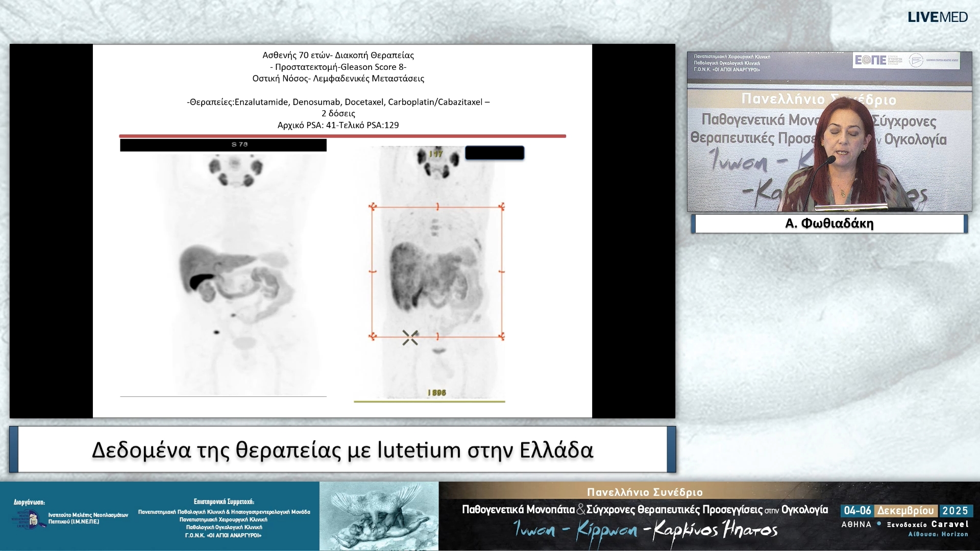Click the orange ROI corner handle on the scan
The width and height of the screenshot is (980, 551).
pos(373,207)
